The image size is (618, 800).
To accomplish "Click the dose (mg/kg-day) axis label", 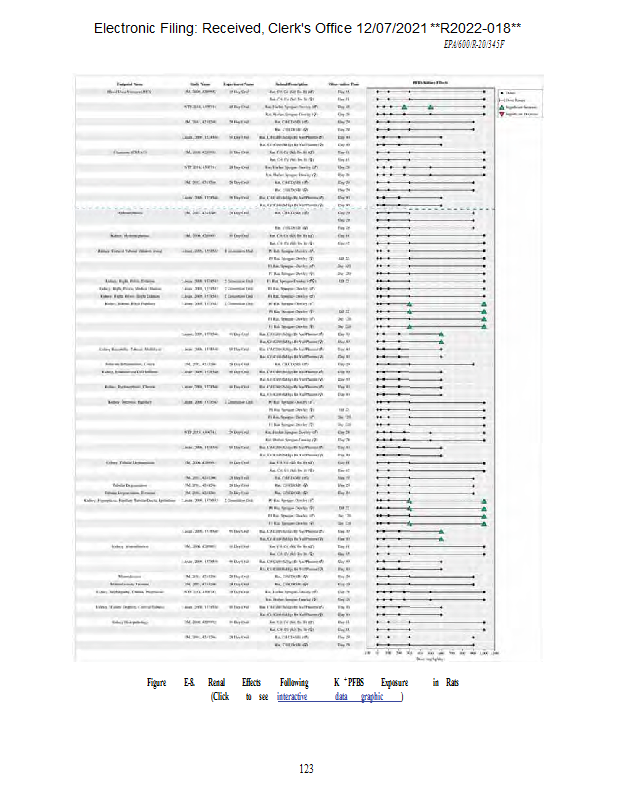I will pos(431,659).
